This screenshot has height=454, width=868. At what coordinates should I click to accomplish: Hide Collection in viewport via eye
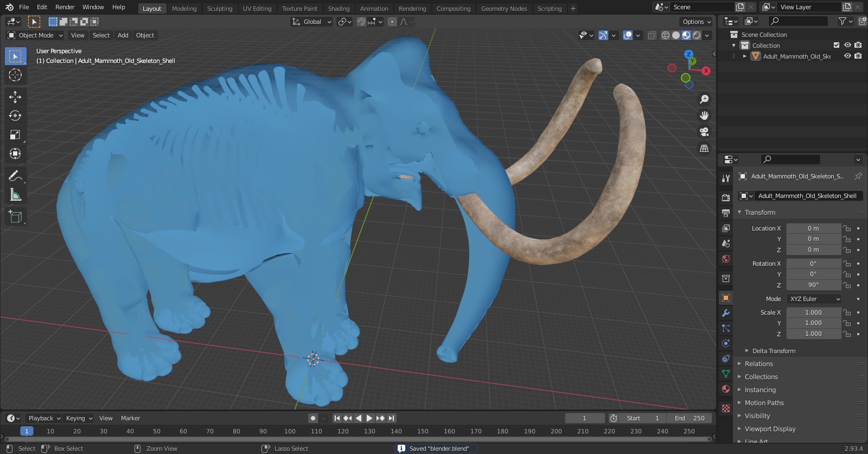(x=847, y=45)
